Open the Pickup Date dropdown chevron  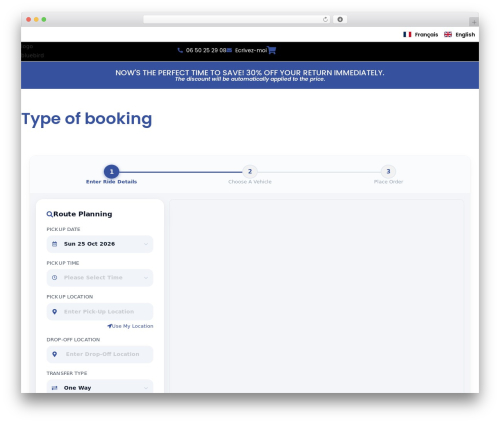point(146,244)
